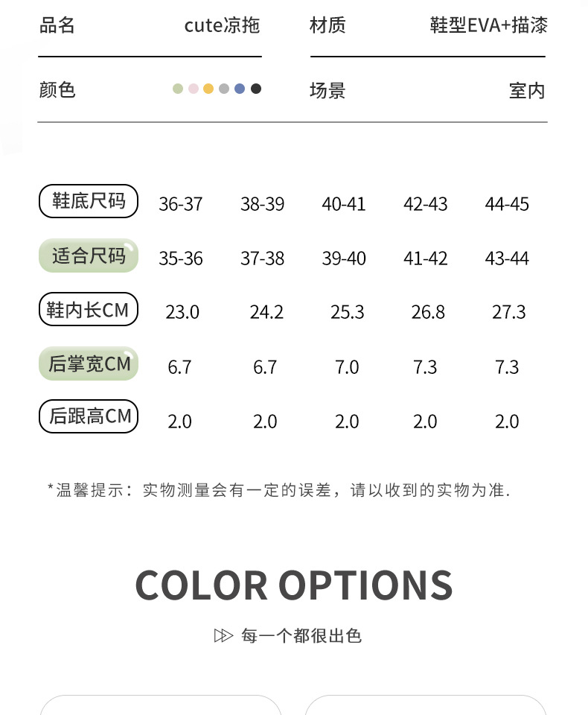Click the 鞋底尺码 label pill
588x715 pixels.
(x=89, y=201)
